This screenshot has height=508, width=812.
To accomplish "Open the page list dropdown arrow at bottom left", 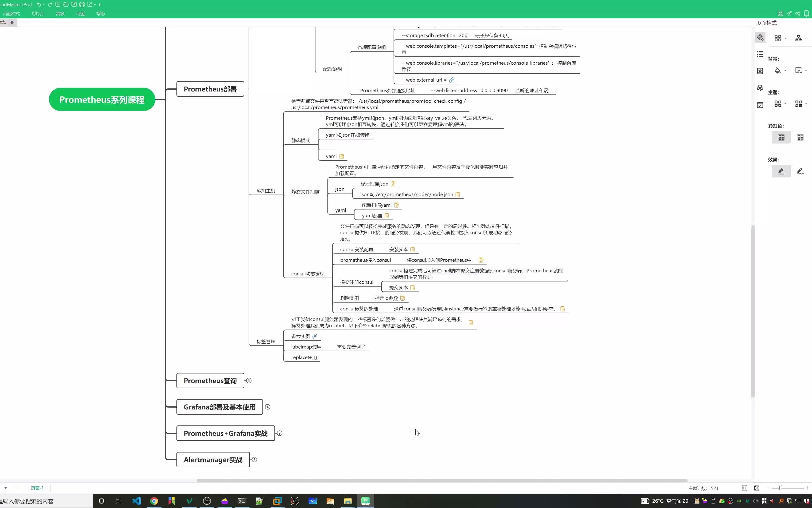I will 5,488.
